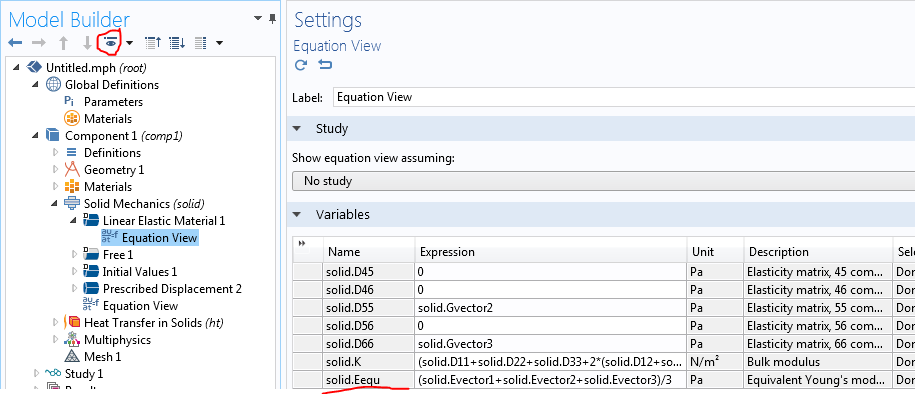Edit the solid.K expression cell
The height and width of the screenshot is (394, 915).
coord(551,362)
